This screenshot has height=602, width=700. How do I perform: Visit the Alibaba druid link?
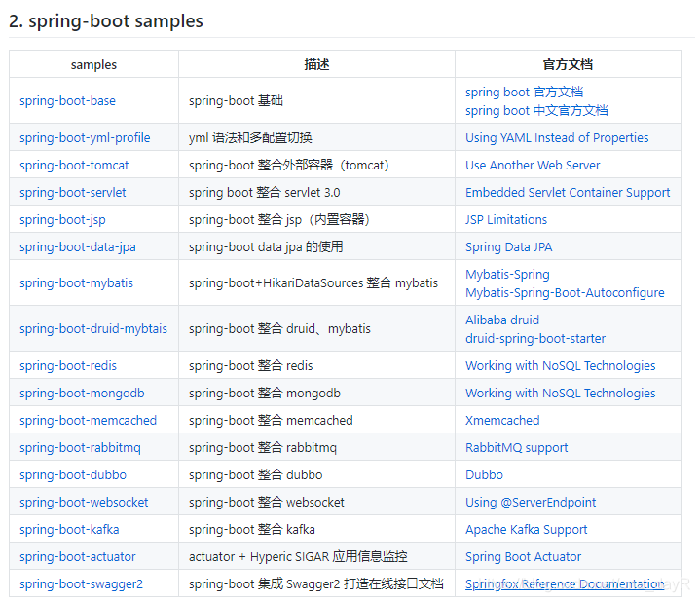pyautogui.click(x=502, y=320)
